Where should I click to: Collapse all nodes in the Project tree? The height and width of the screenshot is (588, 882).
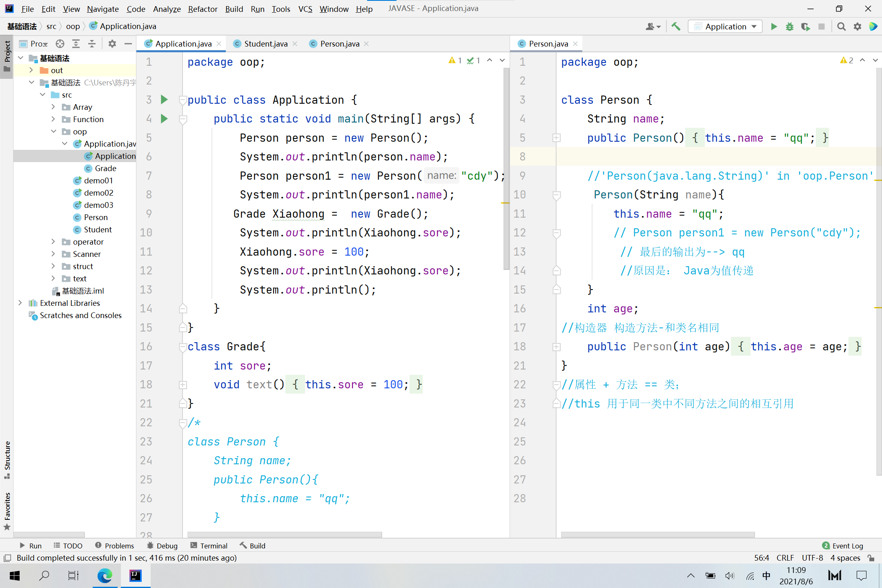92,44
